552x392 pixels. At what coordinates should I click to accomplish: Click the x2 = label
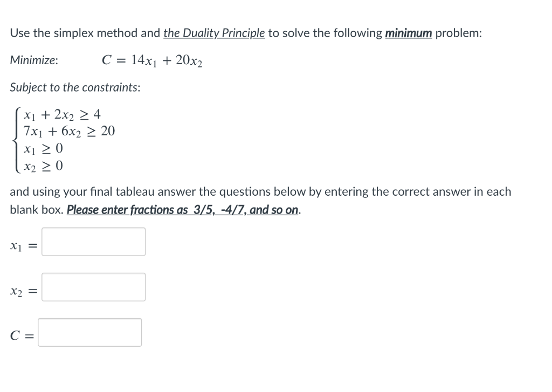click(23, 291)
